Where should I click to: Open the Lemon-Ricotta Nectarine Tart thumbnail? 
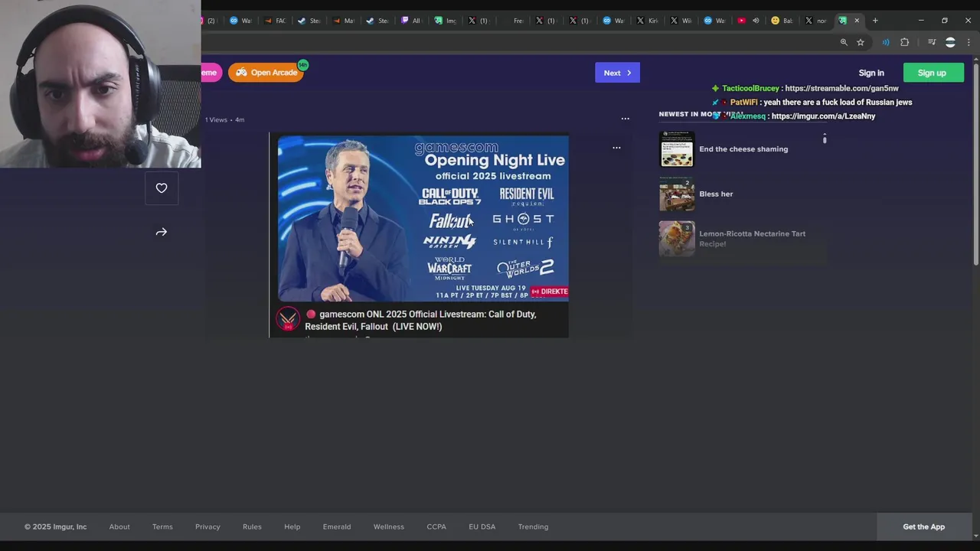[x=677, y=239]
